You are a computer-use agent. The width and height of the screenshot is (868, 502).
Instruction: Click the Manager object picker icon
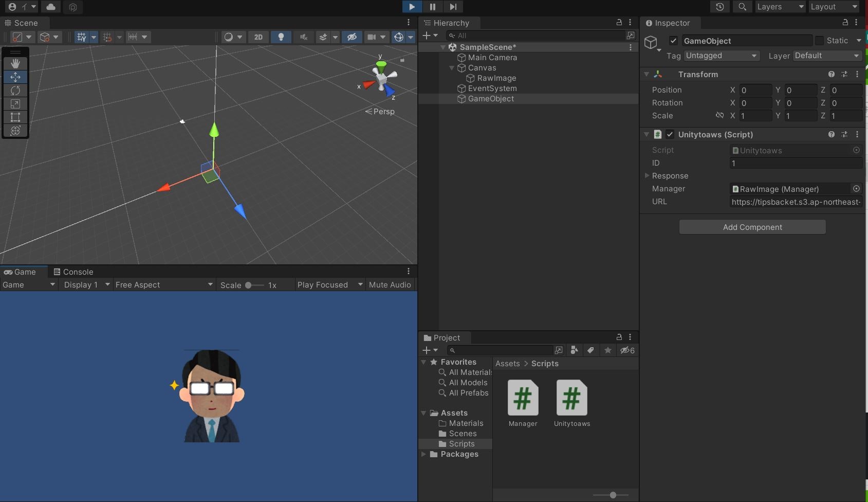click(x=856, y=189)
